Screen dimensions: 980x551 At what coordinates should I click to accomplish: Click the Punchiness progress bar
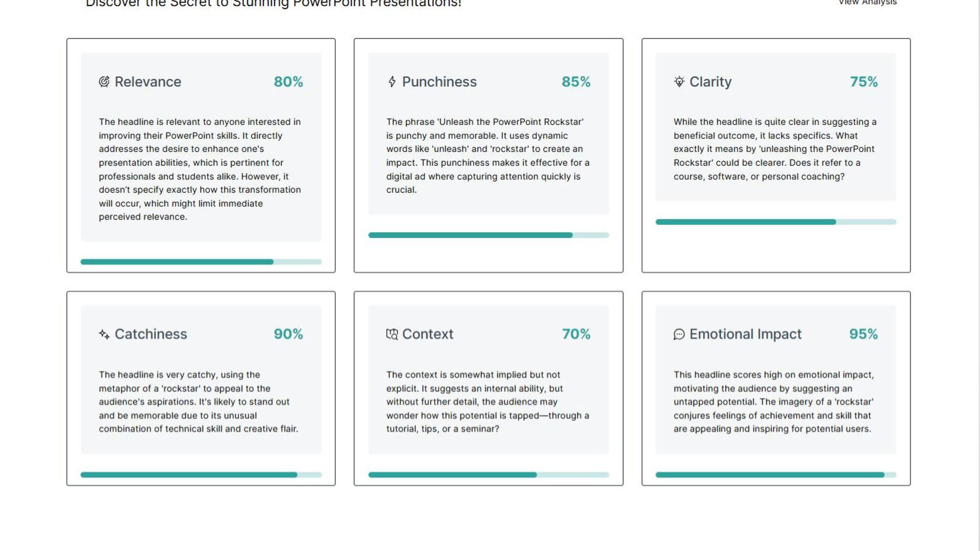488,235
